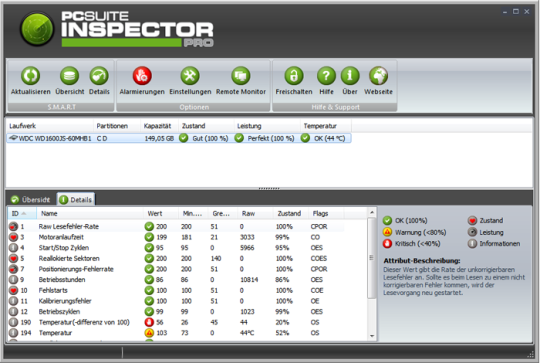Open Hilfe question mark icon
This screenshot has height=363, width=540.
326,76
